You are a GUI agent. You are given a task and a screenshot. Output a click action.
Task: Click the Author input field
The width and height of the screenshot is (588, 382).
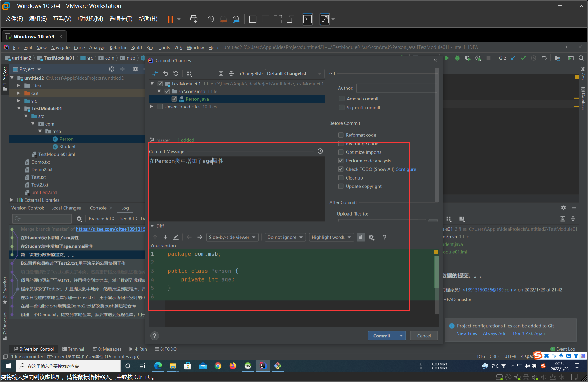(x=397, y=88)
